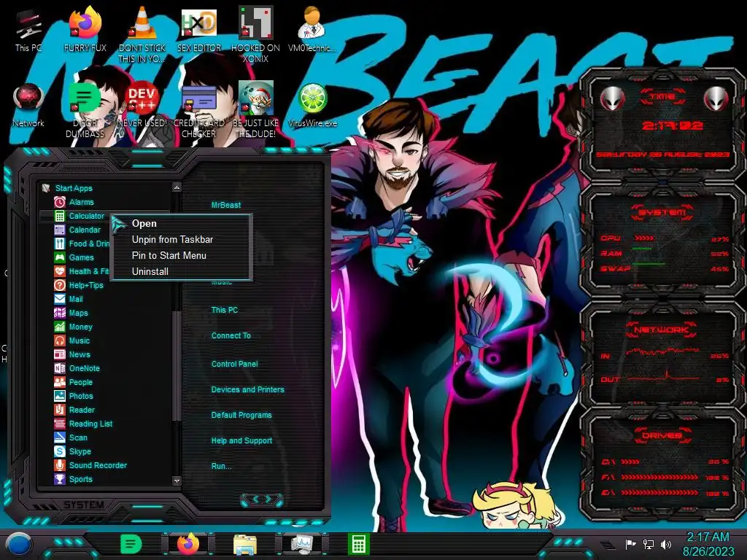Image resolution: width=747 pixels, height=560 pixels.
Task: Open BE JUST LIKE THE DUDE shortcut
Action: coord(256,109)
